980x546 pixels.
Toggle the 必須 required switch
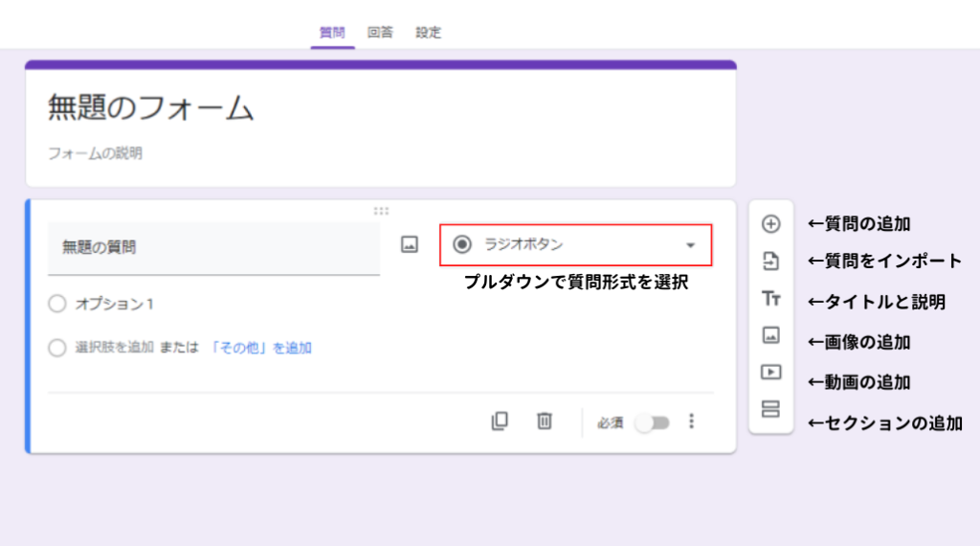653,422
